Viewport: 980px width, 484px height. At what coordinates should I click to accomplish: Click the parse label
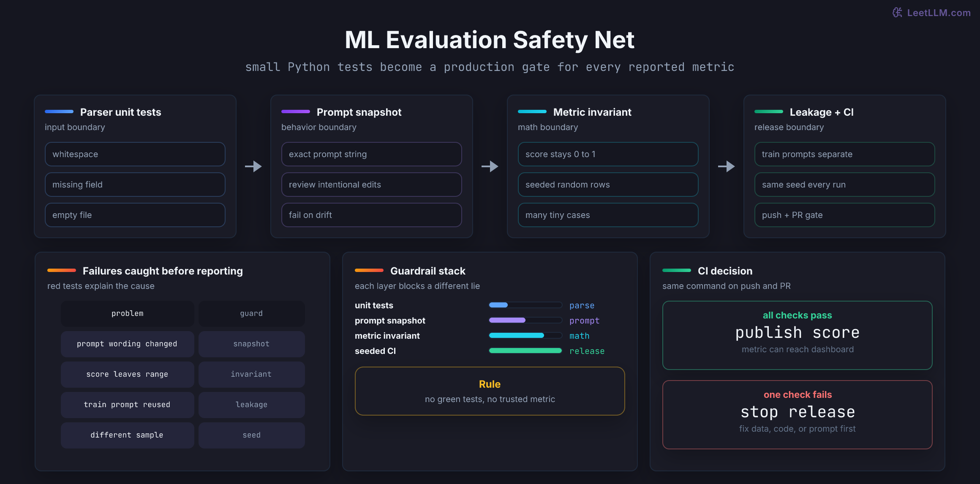tap(582, 305)
